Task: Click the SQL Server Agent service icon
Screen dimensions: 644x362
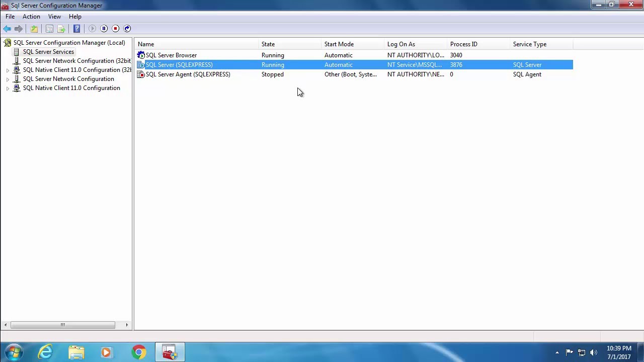Action: click(141, 74)
